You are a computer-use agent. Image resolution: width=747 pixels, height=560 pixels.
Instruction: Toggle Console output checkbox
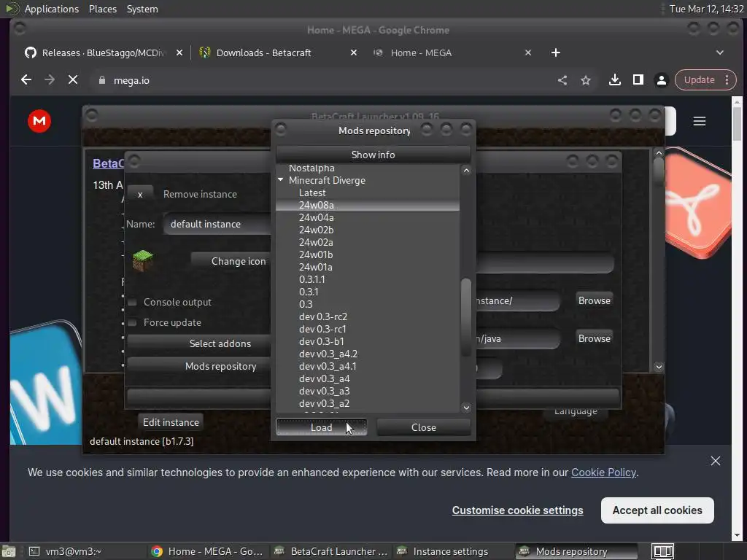[x=133, y=302]
